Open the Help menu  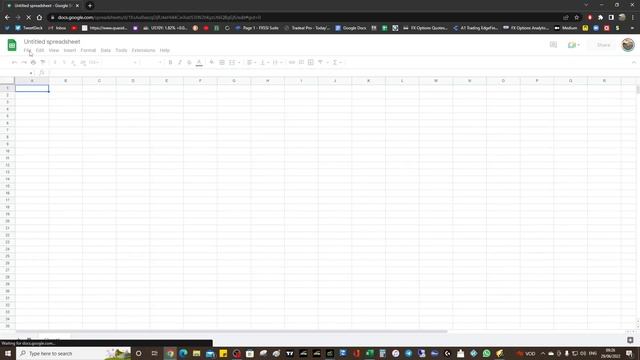pyautogui.click(x=164, y=50)
